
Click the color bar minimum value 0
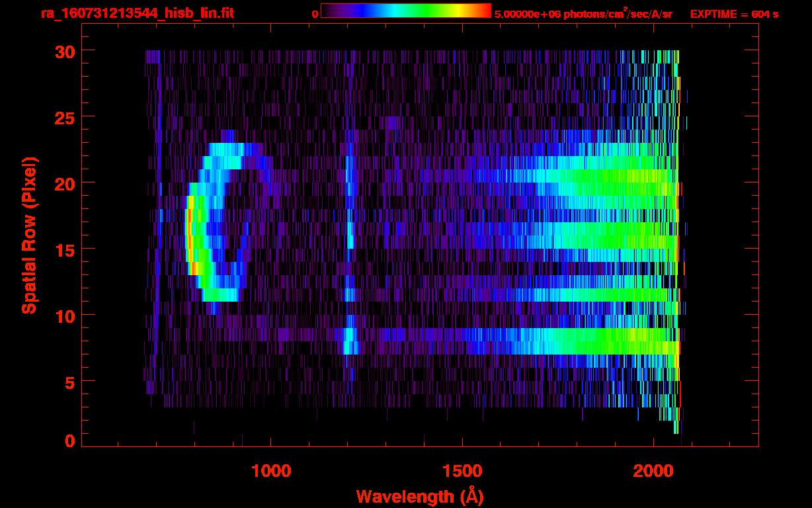(x=315, y=14)
